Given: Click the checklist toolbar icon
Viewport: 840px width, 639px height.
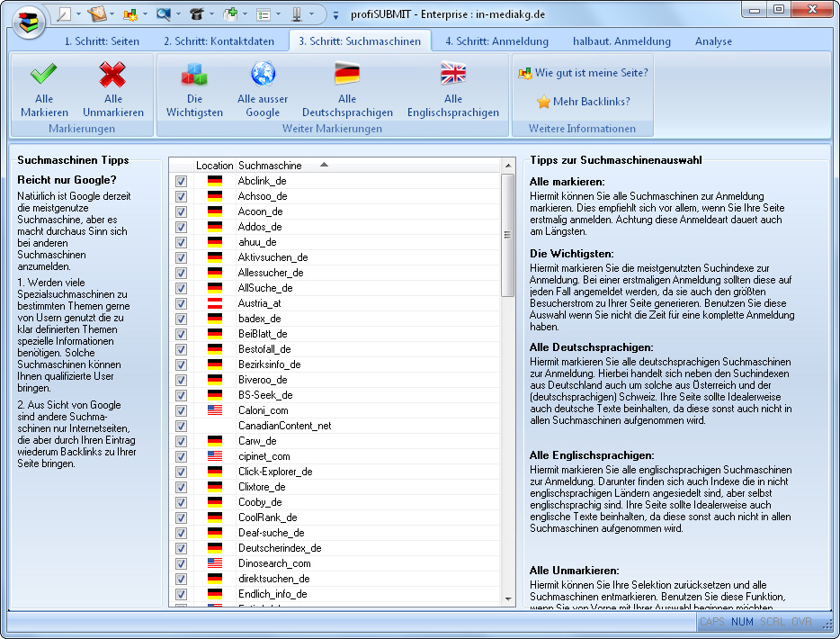Looking at the screenshot, I should click(x=264, y=15).
